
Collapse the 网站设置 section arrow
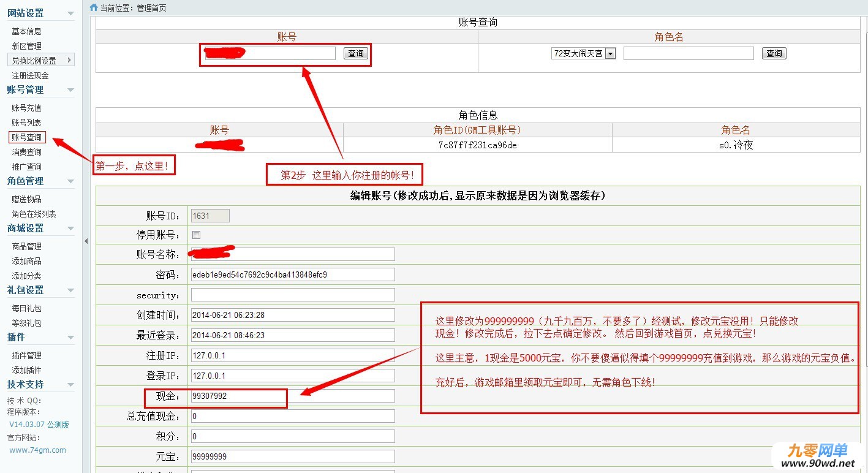70,13
